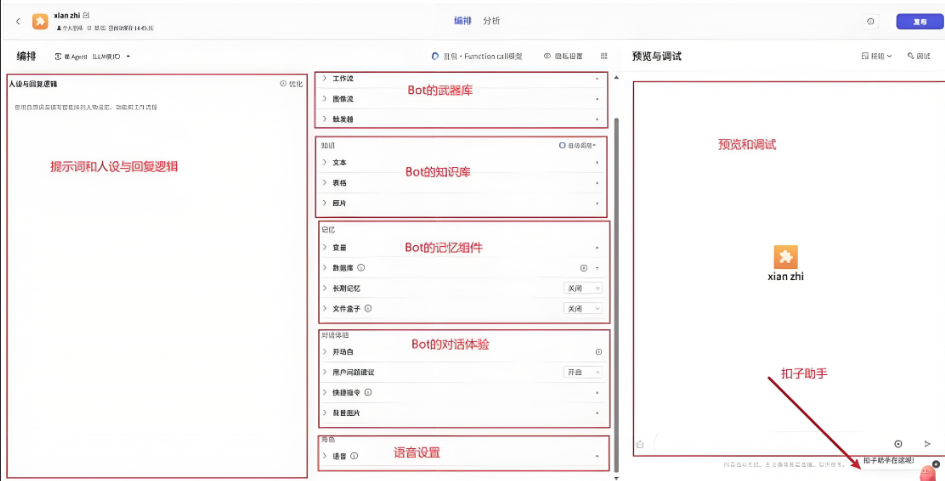Expand the 背景图片 row
This screenshot has width=945, height=481.
pyautogui.click(x=324, y=413)
